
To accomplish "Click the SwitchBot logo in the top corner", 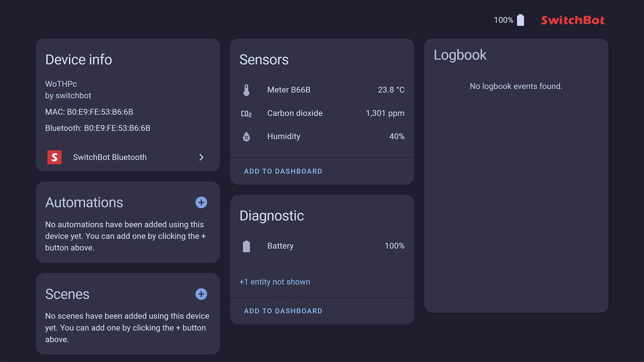I will pyautogui.click(x=573, y=20).
